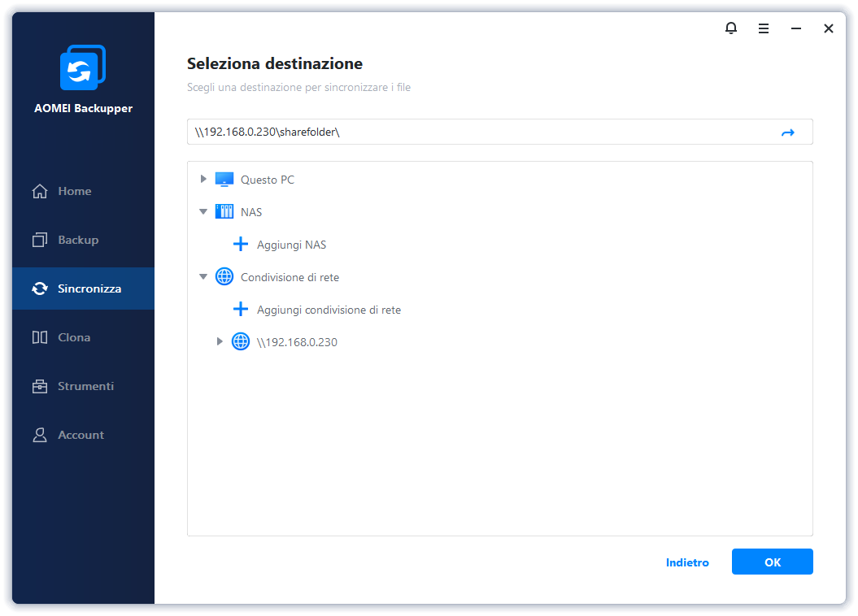The width and height of the screenshot is (858, 616).
Task: Click the AOMEI Backupper logo icon
Action: (x=83, y=67)
